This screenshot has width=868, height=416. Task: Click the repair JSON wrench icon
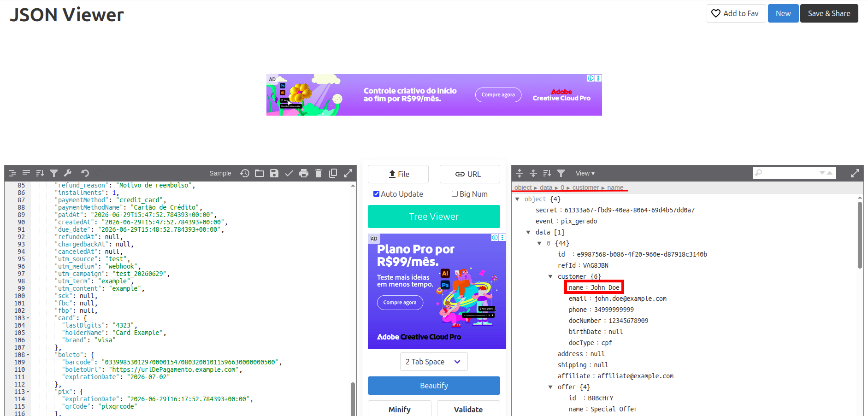click(68, 173)
